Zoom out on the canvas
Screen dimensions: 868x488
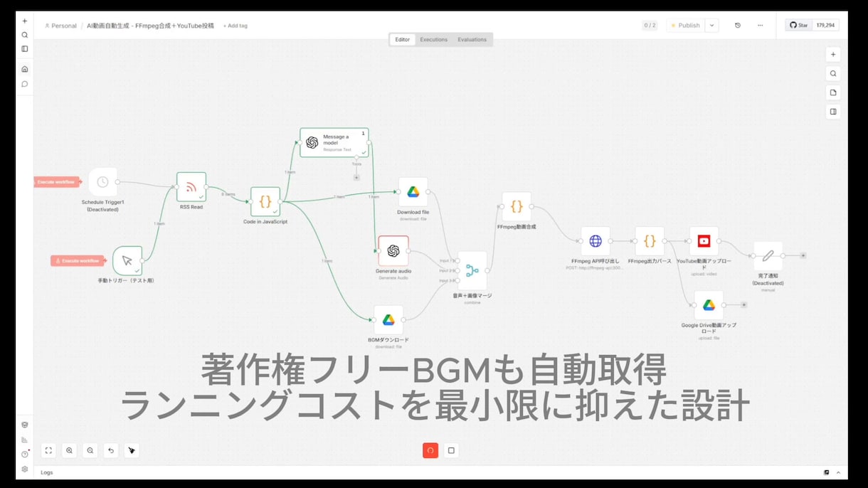click(90, 450)
